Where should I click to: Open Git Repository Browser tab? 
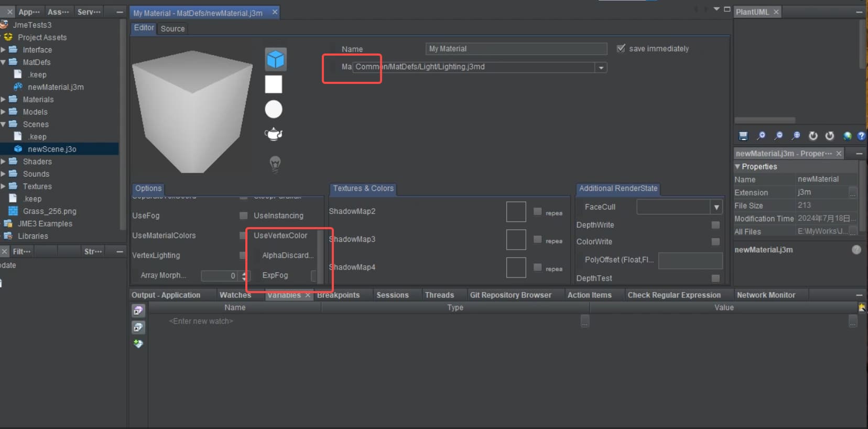coord(511,295)
